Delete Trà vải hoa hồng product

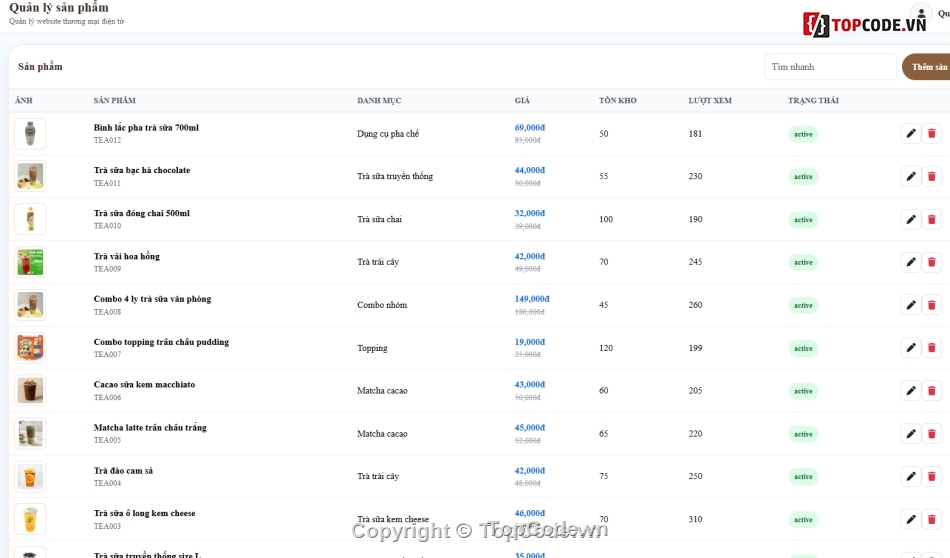[932, 262]
